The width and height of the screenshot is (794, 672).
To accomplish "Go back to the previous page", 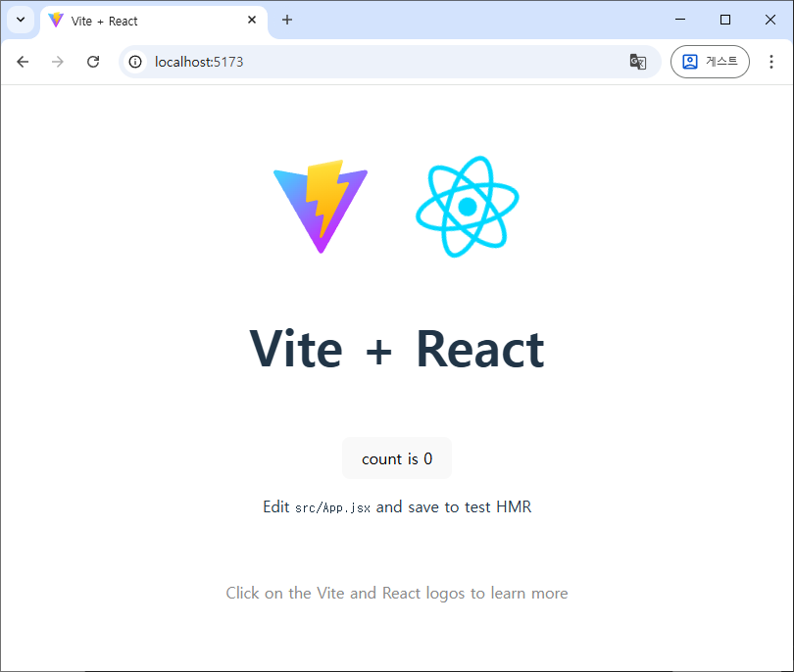I will 23,62.
